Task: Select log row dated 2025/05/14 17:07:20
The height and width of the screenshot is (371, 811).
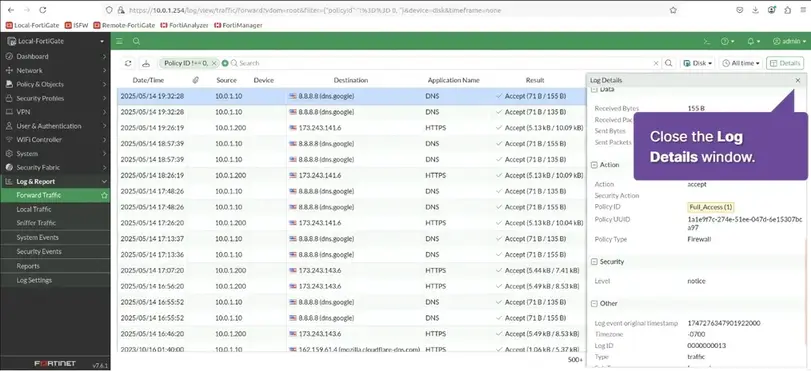Action: [x=352, y=271]
